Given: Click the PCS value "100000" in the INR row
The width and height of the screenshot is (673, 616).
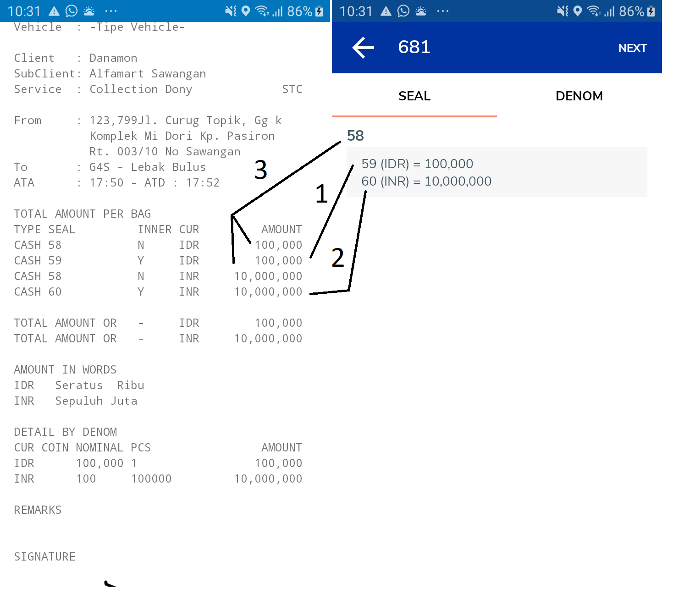Looking at the screenshot, I should click(x=151, y=479).
